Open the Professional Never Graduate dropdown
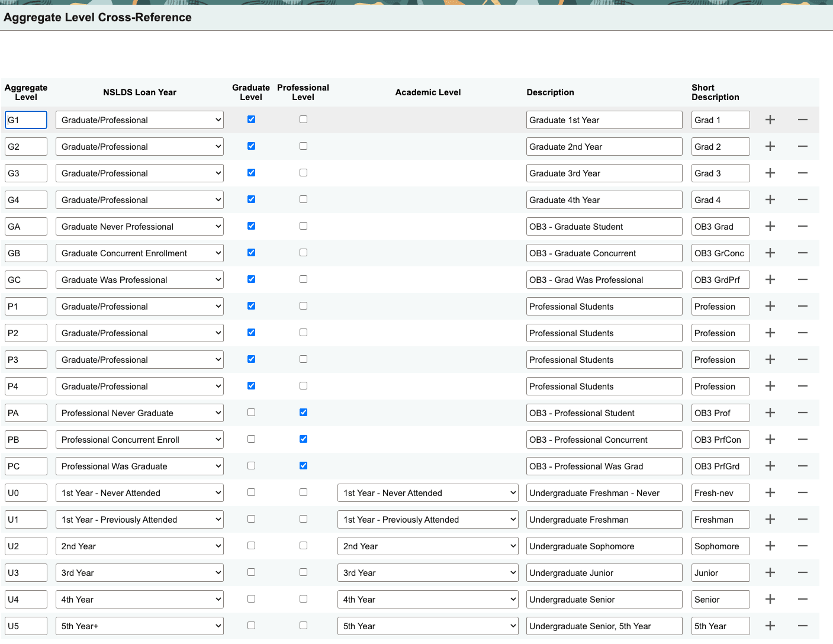The image size is (833, 644). (x=140, y=413)
